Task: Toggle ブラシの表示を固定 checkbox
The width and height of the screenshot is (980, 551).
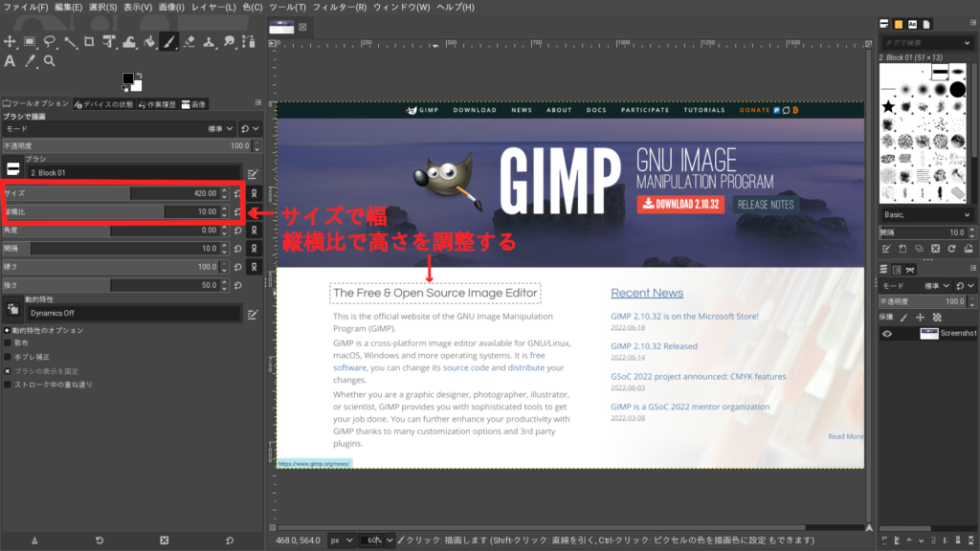Action: coord(8,371)
